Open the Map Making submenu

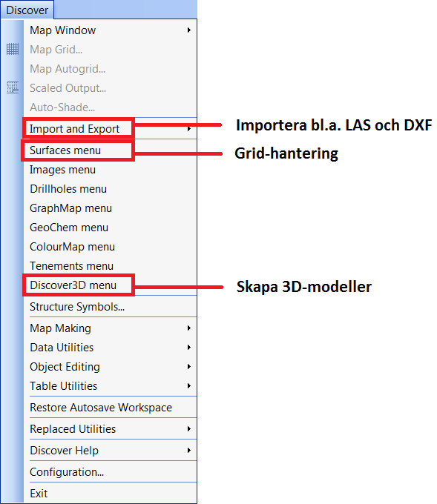click(110, 328)
